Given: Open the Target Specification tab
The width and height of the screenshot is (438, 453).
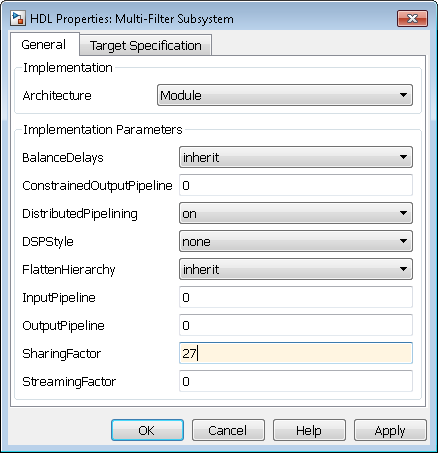Looking at the screenshot, I should [x=146, y=46].
